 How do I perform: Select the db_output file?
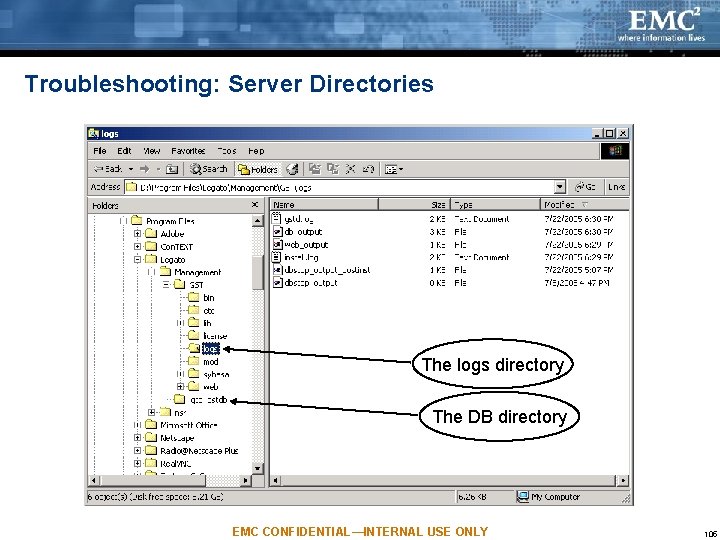298,231
